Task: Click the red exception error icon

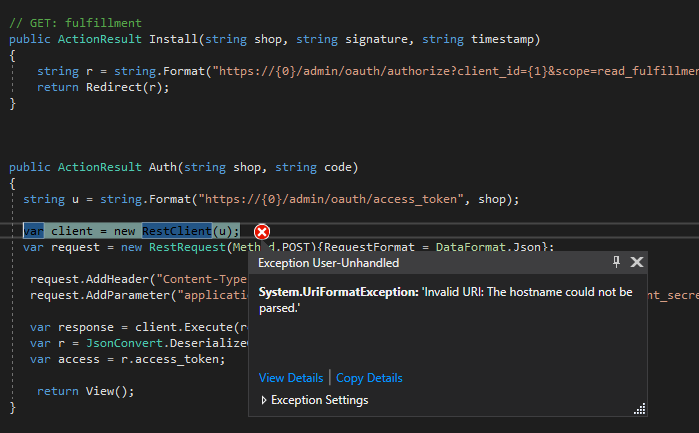Action: (262, 232)
